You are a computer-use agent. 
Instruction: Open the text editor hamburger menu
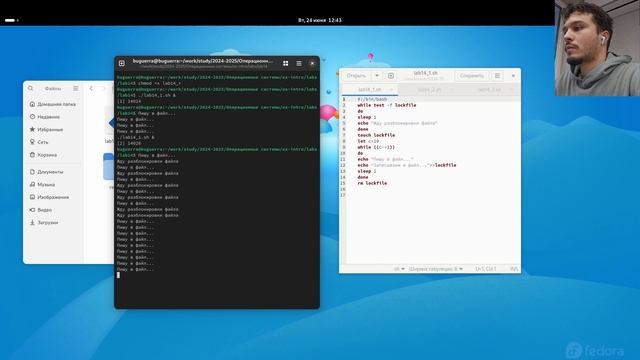[497, 76]
